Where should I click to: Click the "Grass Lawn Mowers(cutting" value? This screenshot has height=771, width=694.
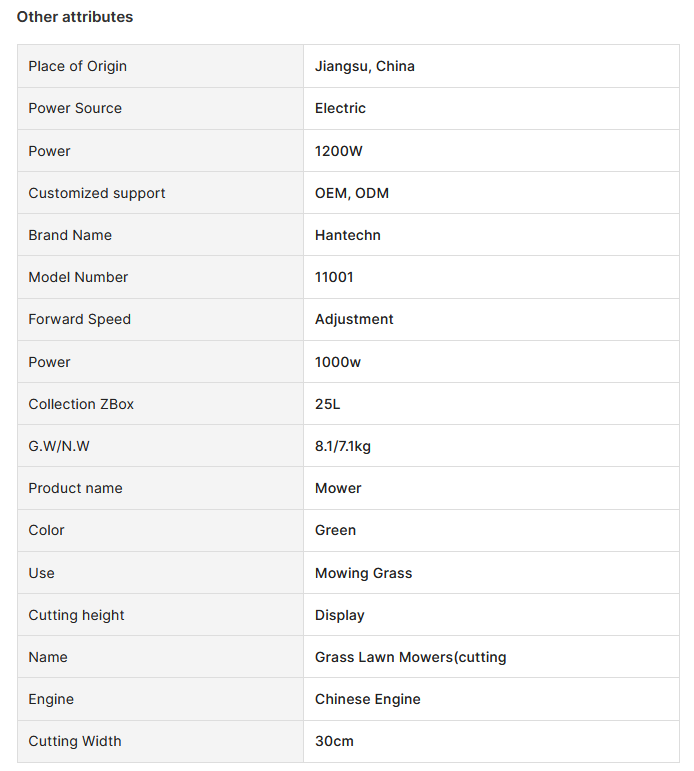(411, 657)
